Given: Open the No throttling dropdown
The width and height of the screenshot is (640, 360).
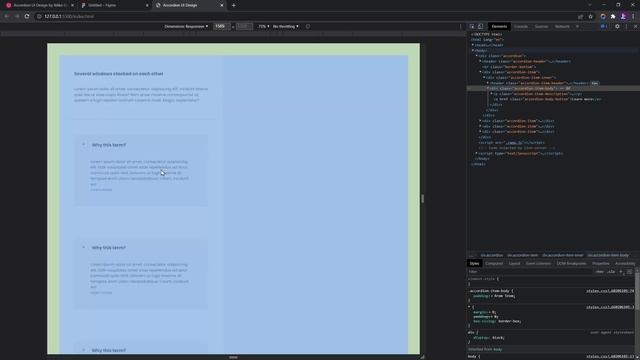Looking at the screenshot, I should point(286,26).
